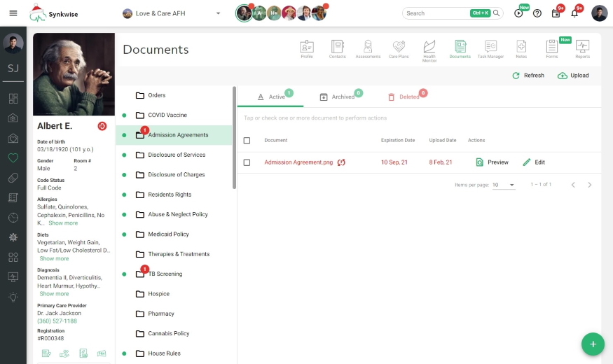Screen dimensions: 613x364
Task: Open the help question mark icon
Action: coord(537,13)
